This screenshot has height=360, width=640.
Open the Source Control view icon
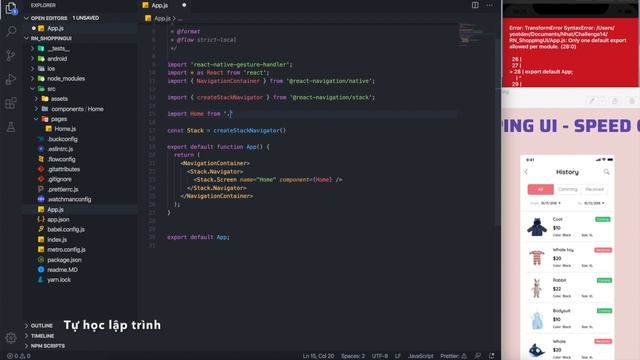(x=11, y=55)
